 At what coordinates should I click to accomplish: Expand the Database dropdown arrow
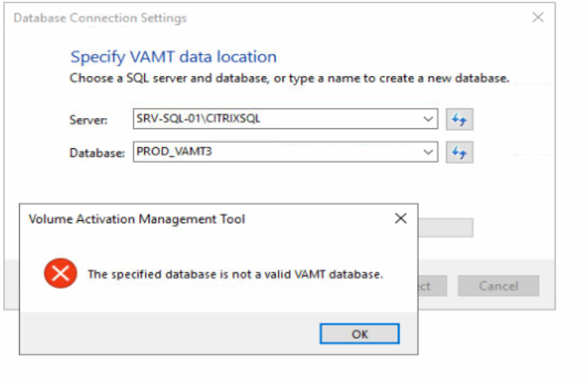click(x=428, y=152)
